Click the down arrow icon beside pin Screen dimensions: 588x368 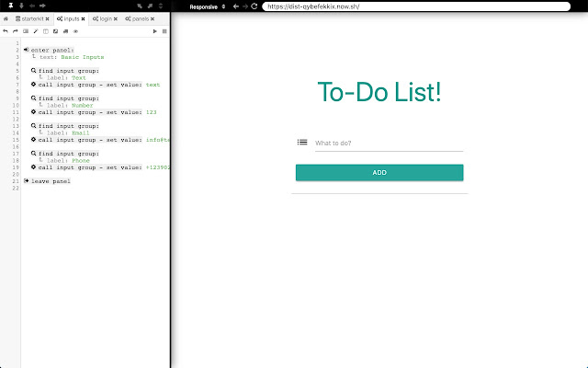click(x=21, y=6)
